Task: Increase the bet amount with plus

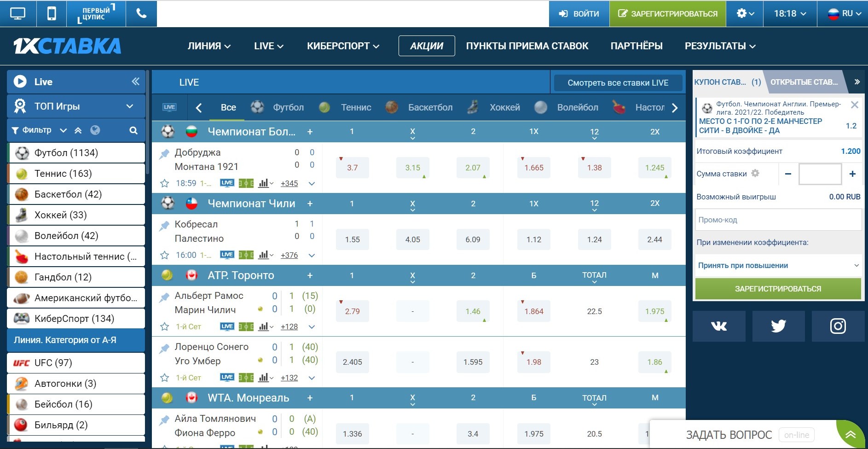Action: point(852,174)
